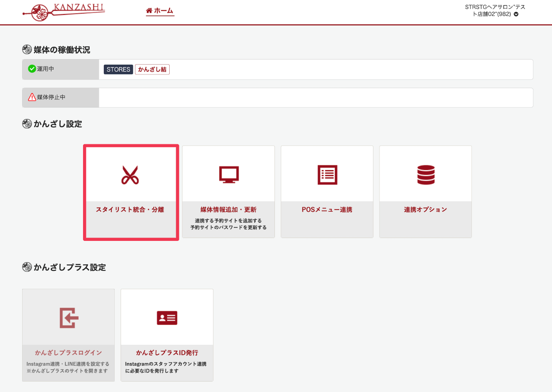Click the 予約サイトのパスワードを更新する description

228,227
